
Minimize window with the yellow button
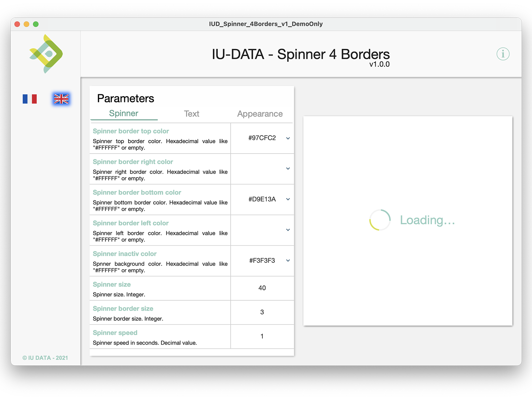(x=26, y=24)
